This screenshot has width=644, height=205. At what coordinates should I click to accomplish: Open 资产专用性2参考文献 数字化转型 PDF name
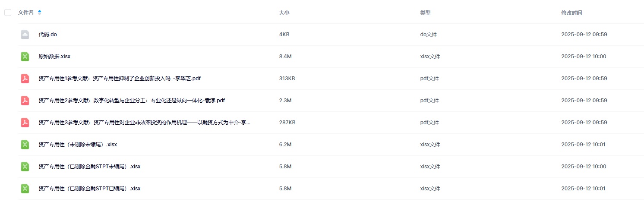pyautogui.click(x=132, y=101)
